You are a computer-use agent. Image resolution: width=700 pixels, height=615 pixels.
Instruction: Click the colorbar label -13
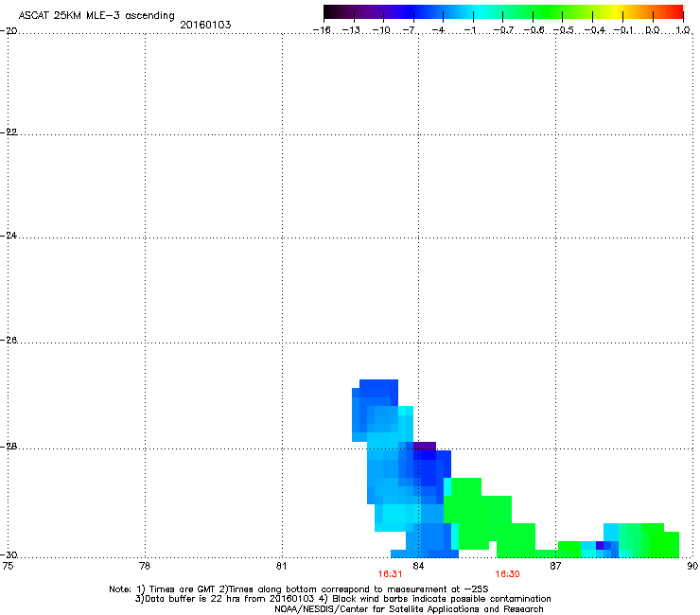tap(351, 30)
